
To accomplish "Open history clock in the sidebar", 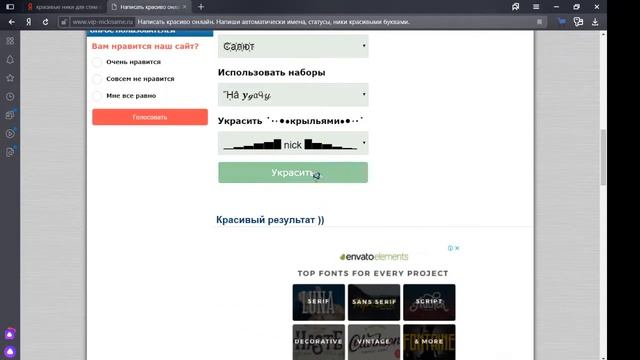I will click(x=10, y=97).
